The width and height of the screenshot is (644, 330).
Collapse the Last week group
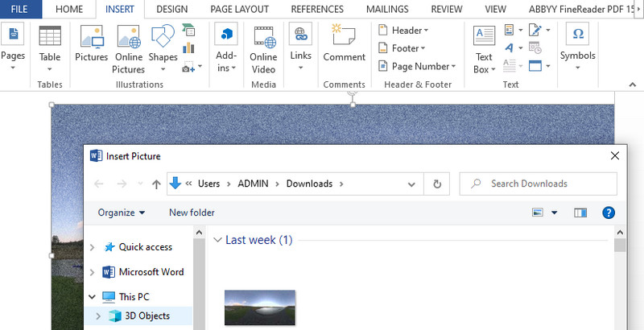(x=217, y=240)
